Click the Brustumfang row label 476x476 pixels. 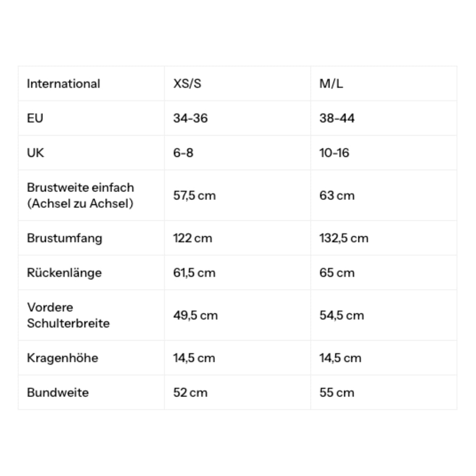pos(64,238)
